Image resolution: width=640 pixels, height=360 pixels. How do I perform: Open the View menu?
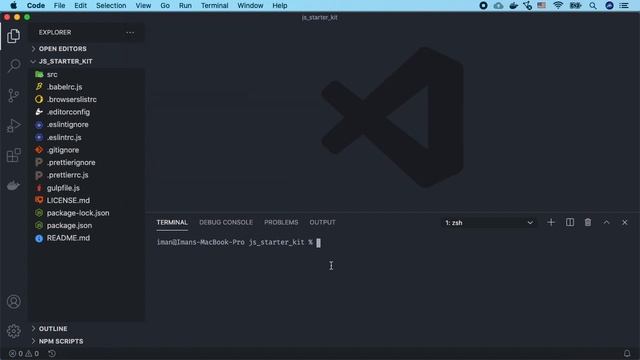(x=143, y=6)
